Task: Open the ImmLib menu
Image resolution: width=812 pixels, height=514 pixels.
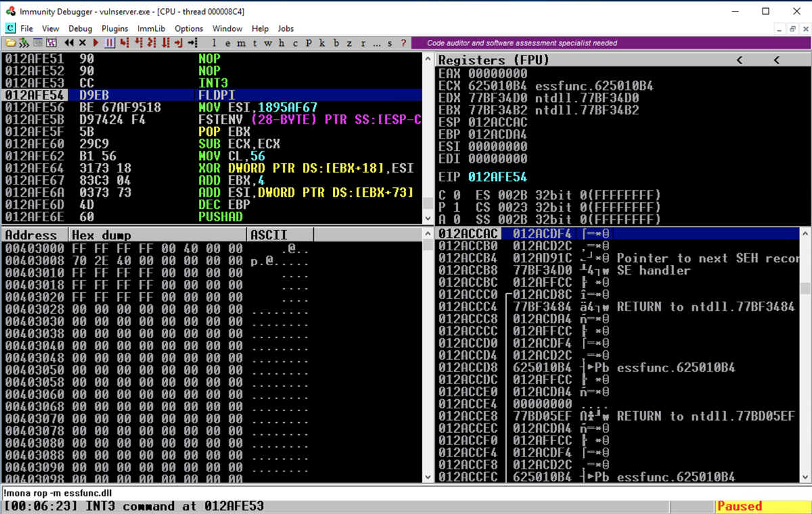Action: (151, 28)
